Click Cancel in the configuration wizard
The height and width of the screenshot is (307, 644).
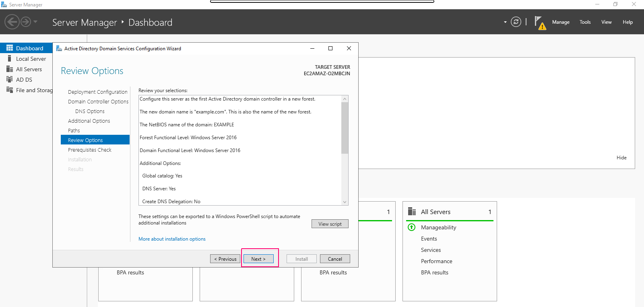(335, 259)
